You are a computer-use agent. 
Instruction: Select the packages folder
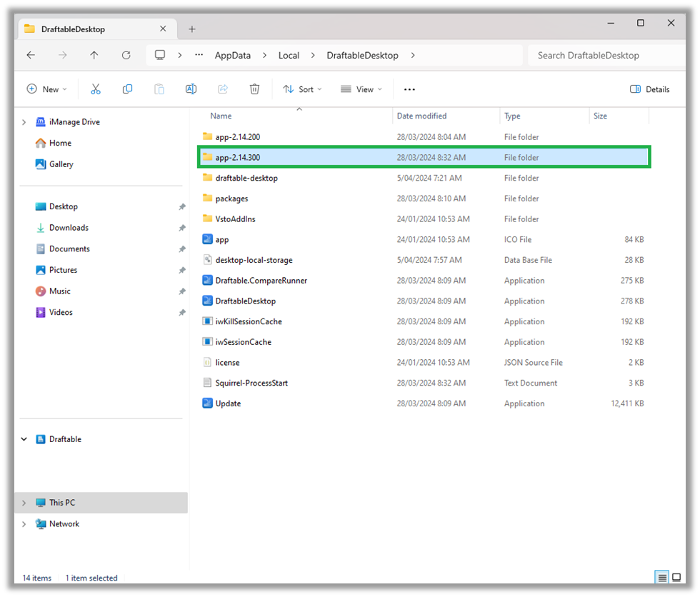click(423, 198)
